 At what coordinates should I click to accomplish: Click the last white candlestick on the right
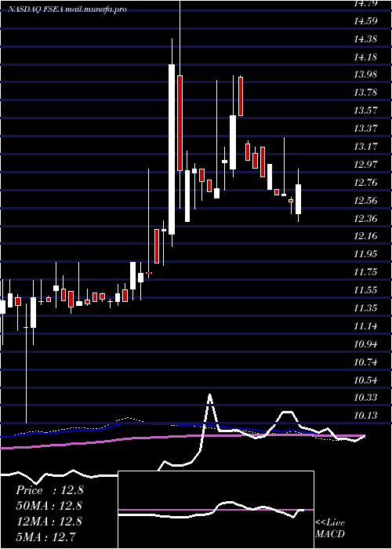[x=298, y=199]
